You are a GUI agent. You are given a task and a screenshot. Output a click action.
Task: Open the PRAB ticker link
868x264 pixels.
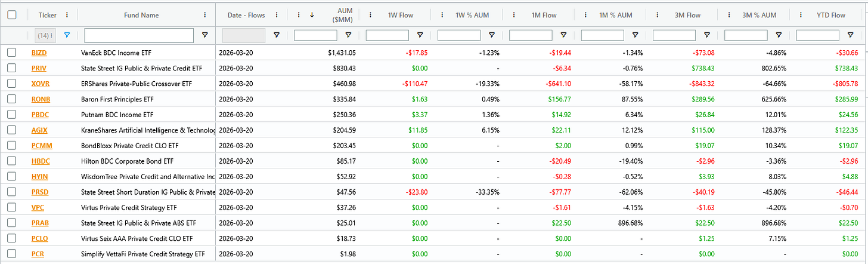pos(40,223)
